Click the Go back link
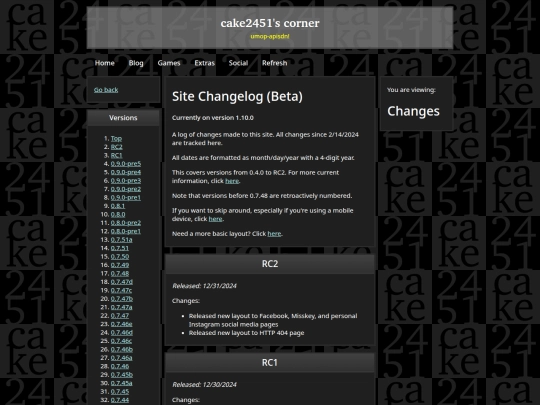 [x=106, y=90]
